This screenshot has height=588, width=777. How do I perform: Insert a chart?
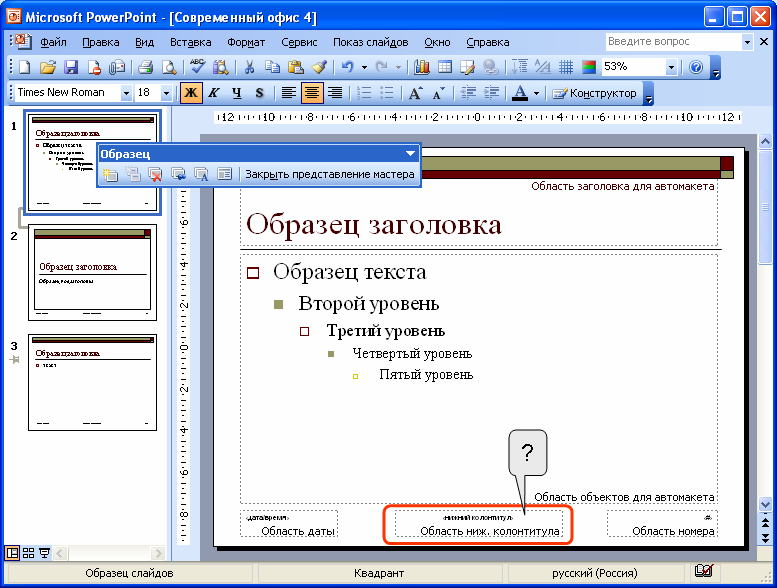coord(421,67)
